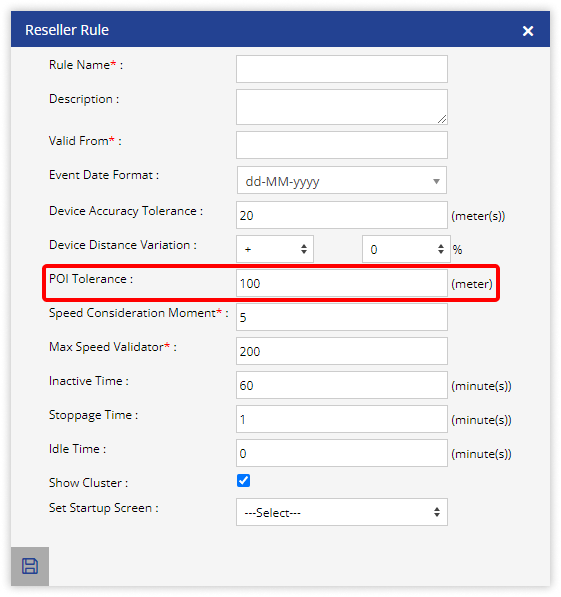Uncheck the Show Cluster checkbox

point(243,480)
